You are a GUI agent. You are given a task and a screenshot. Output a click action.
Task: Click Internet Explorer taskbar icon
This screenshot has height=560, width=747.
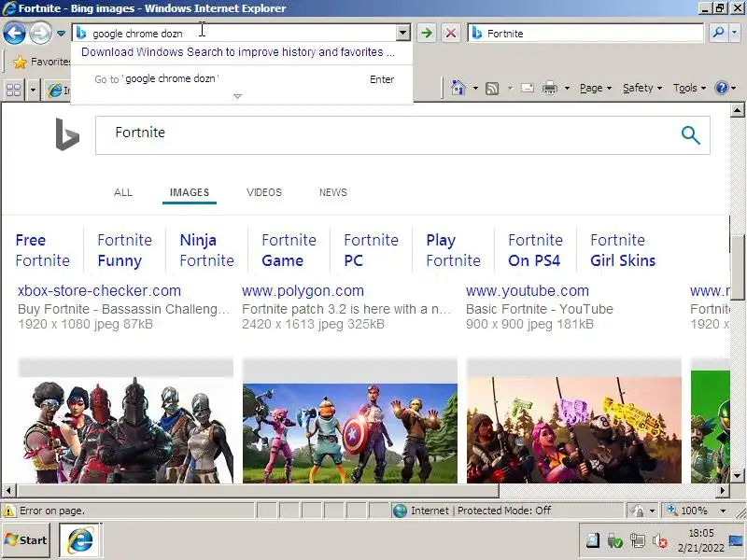80,540
